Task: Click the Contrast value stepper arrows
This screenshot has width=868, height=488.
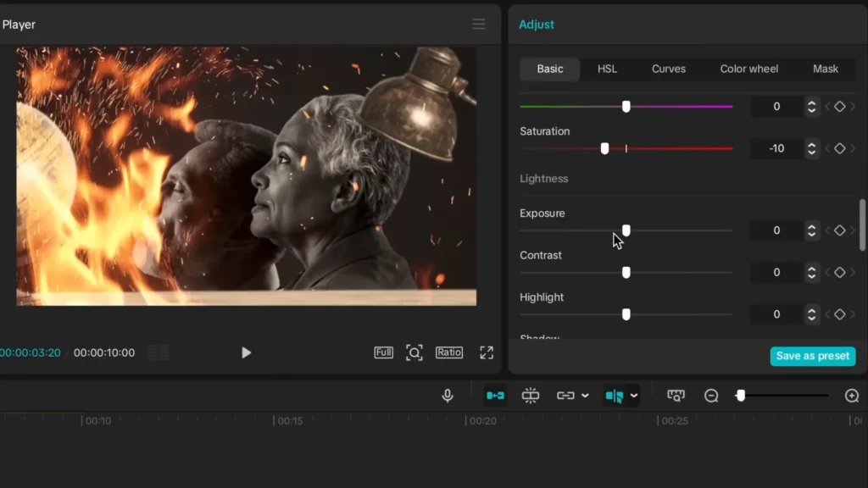Action: tap(811, 272)
